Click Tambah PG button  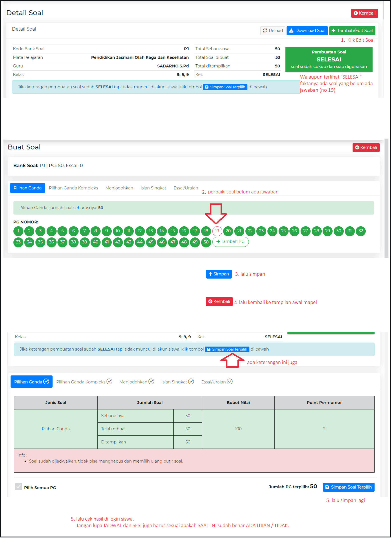(231, 242)
